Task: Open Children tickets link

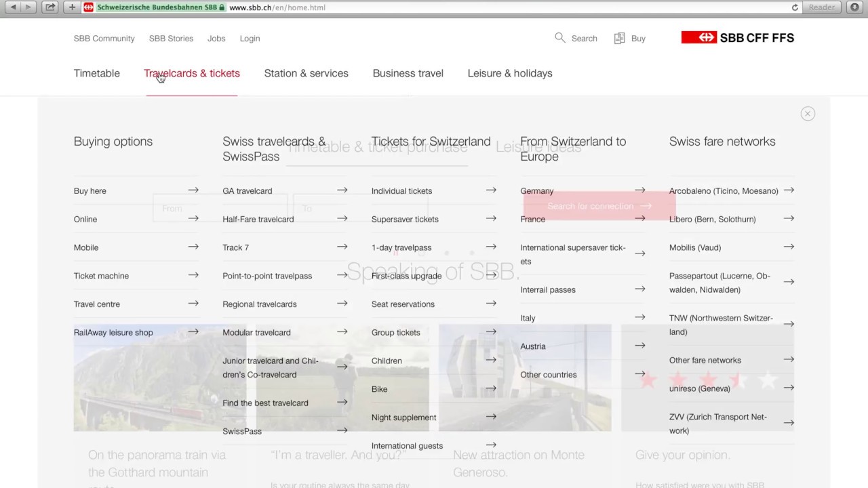Action: [x=387, y=361]
